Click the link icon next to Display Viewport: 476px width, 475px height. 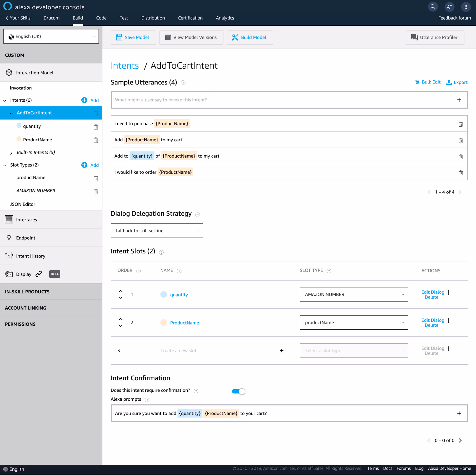[39, 274]
